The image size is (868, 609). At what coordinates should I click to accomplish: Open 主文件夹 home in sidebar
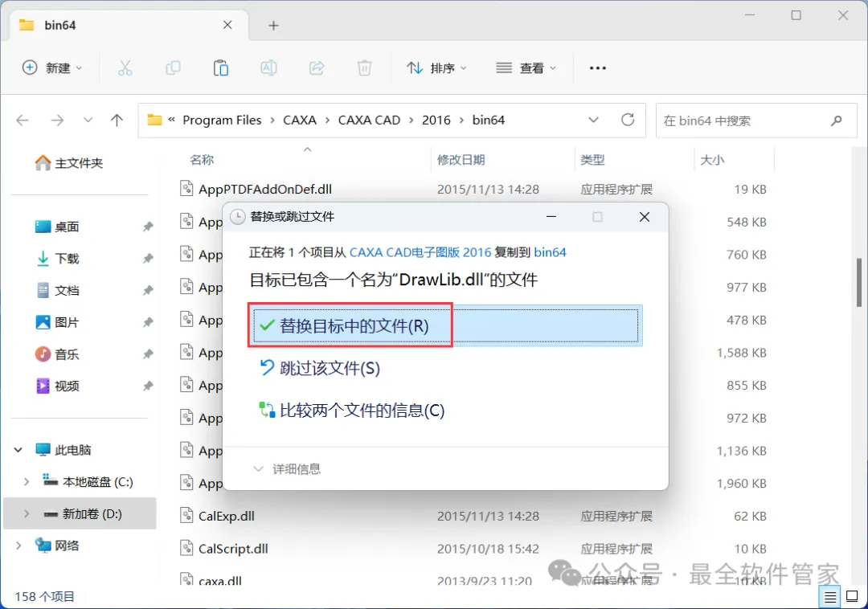tap(68, 163)
